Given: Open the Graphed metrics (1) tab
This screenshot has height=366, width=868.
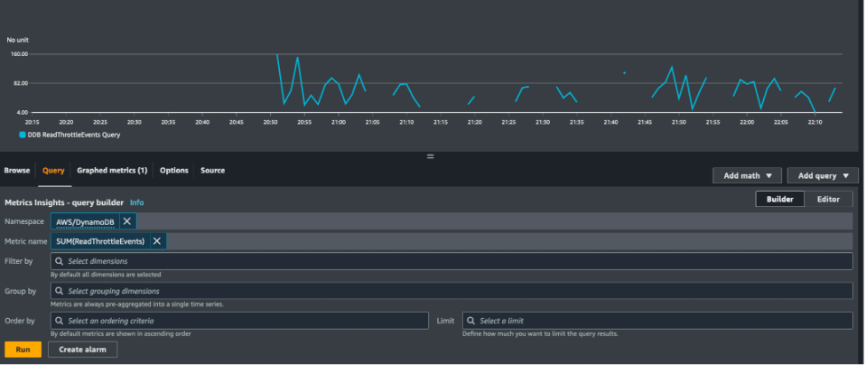Looking at the screenshot, I should point(112,171).
